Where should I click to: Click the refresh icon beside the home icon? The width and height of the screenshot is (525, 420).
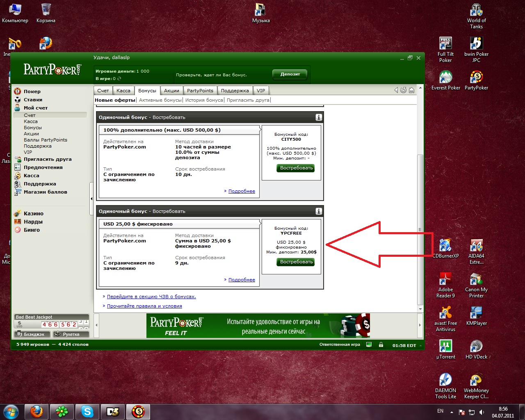[404, 90]
